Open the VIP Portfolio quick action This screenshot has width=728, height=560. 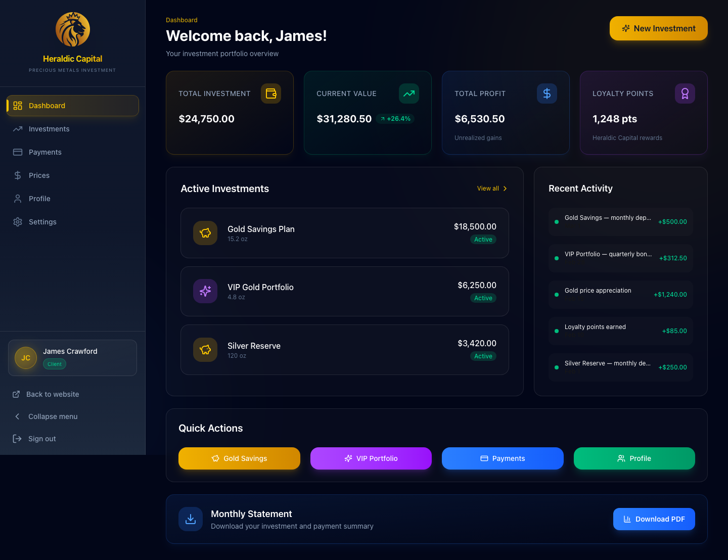click(x=371, y=458)
